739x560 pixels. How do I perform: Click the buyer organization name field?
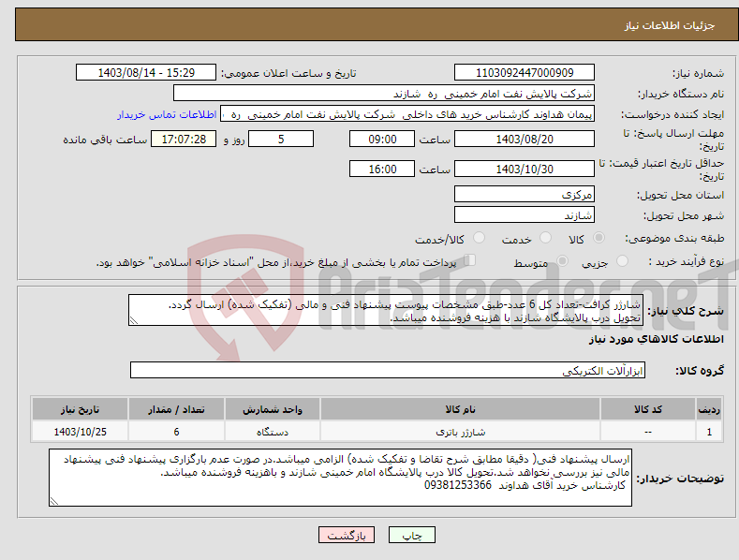(384, 94)
